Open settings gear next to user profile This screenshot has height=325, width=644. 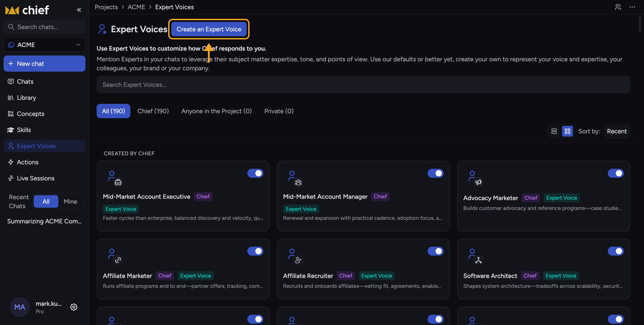click(74, 307)
